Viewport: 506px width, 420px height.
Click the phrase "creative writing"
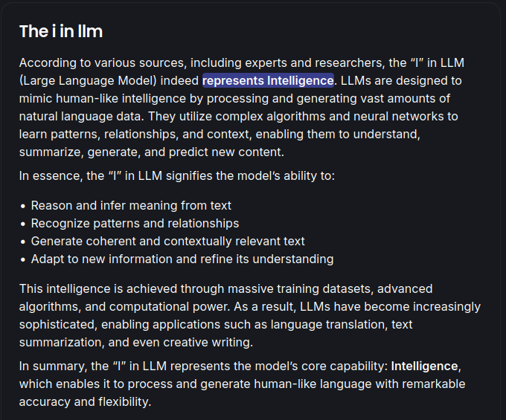(x=218, y=342)
